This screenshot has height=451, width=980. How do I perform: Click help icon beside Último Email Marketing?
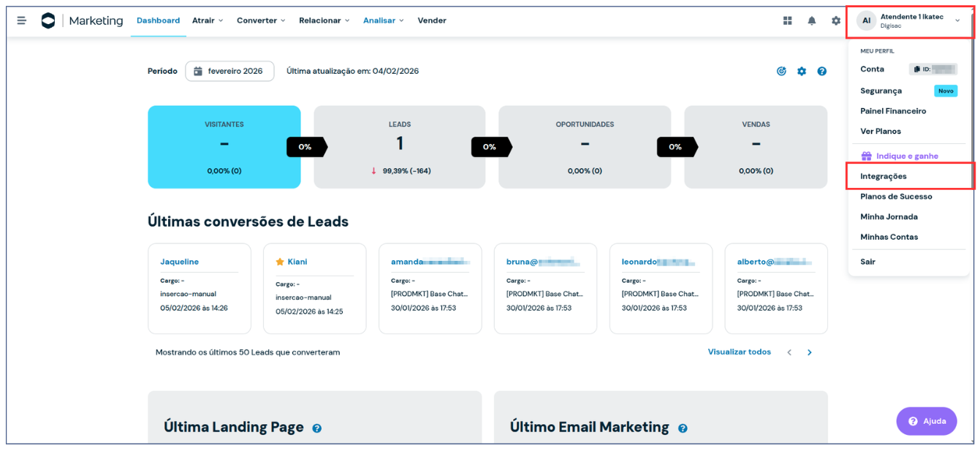[x=683, y=428]
